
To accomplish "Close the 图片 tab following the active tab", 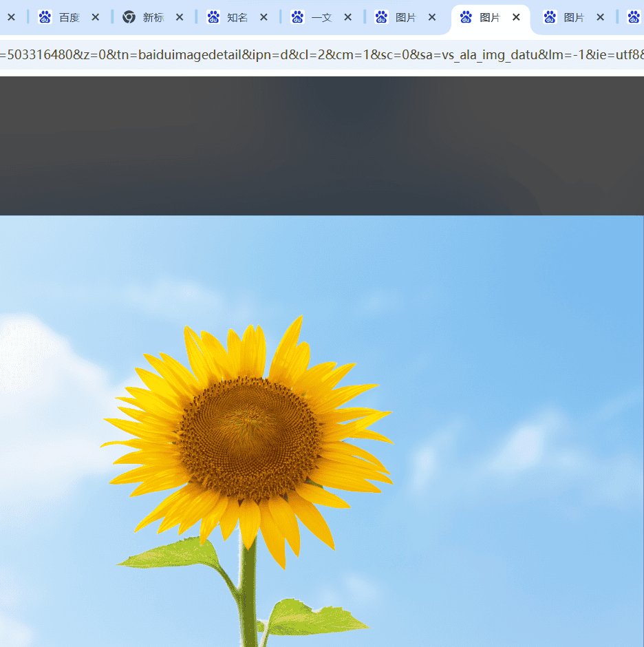I will coord(600,17).
